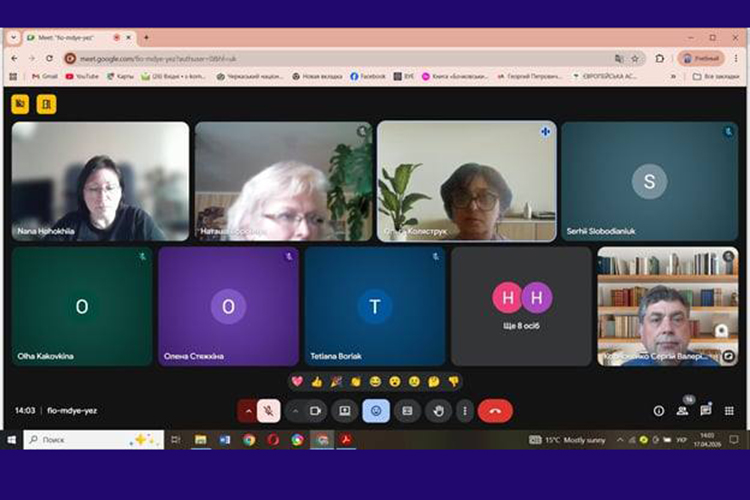Open the Facebook bookmark
Screen dimensions: 750x500
[x=368, y=76]
